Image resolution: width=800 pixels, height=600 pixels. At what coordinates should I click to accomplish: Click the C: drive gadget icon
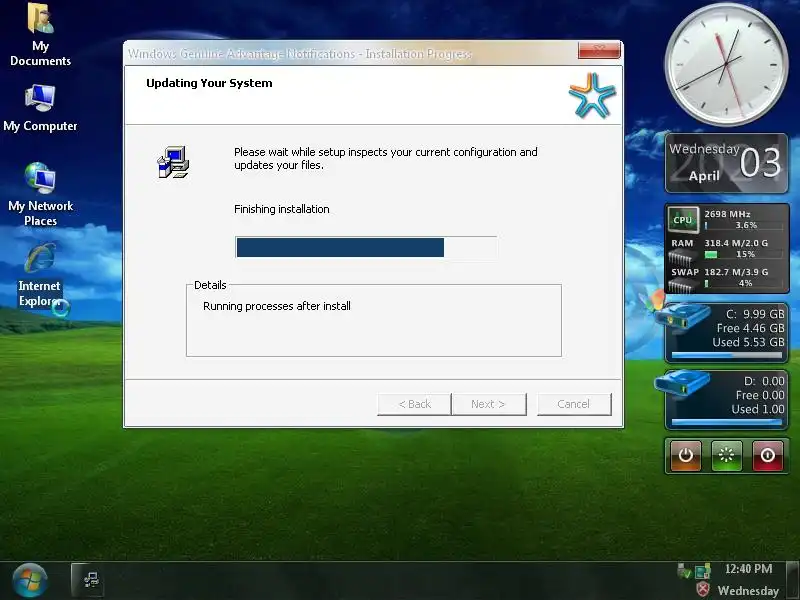pos(682,316)
